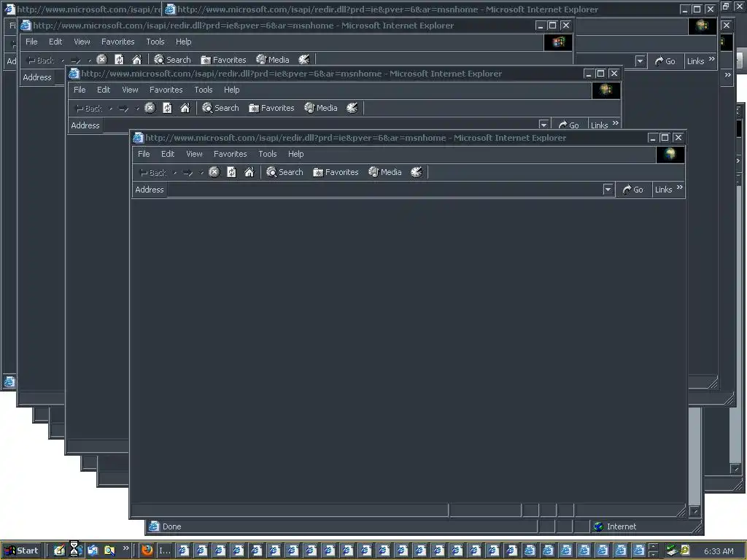Expand the Address dropdown in the rearmost top IE window

pyautogui.click(x=640, y=61)
